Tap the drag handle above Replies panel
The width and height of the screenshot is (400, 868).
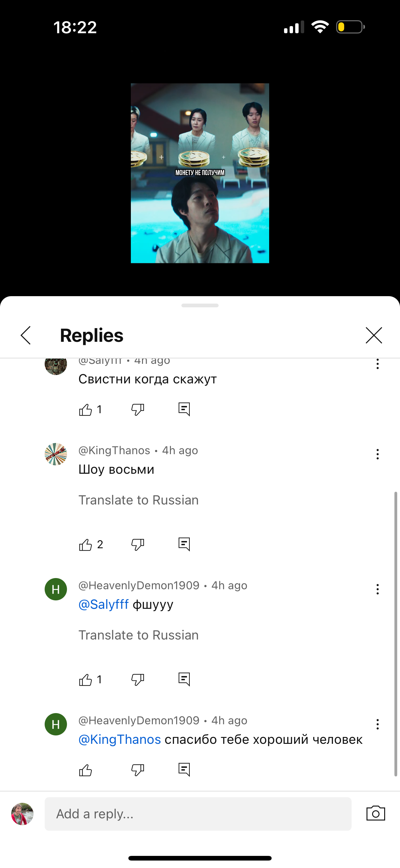click(x=200, y=305)
